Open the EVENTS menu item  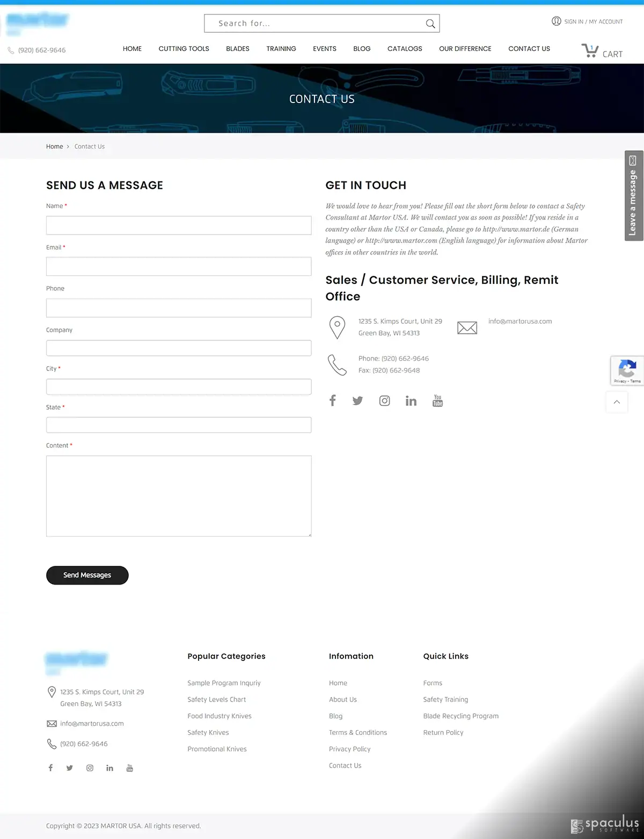pos(325,49)
